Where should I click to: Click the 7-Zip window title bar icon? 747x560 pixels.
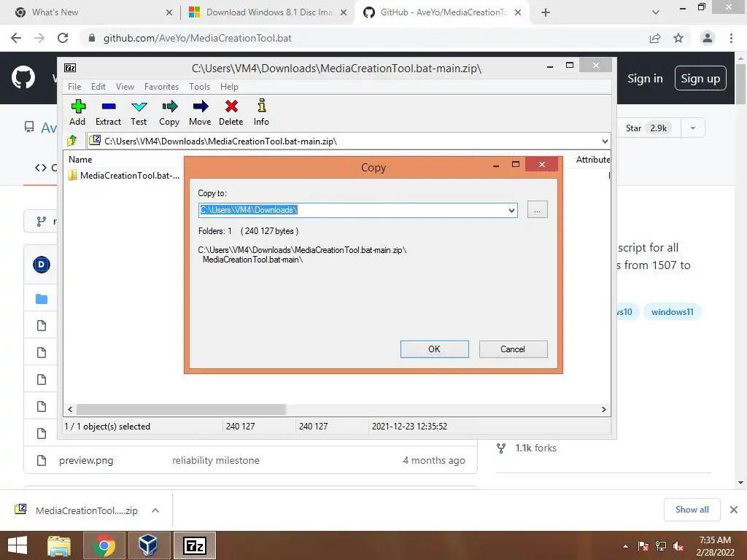(x=70, y=68)
